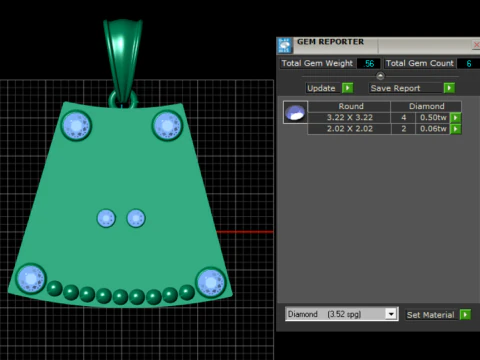Image resolution: width=480 pixels, height=360 pixels.
Task: Click the Diamond column header
Action: coord(426,106)
